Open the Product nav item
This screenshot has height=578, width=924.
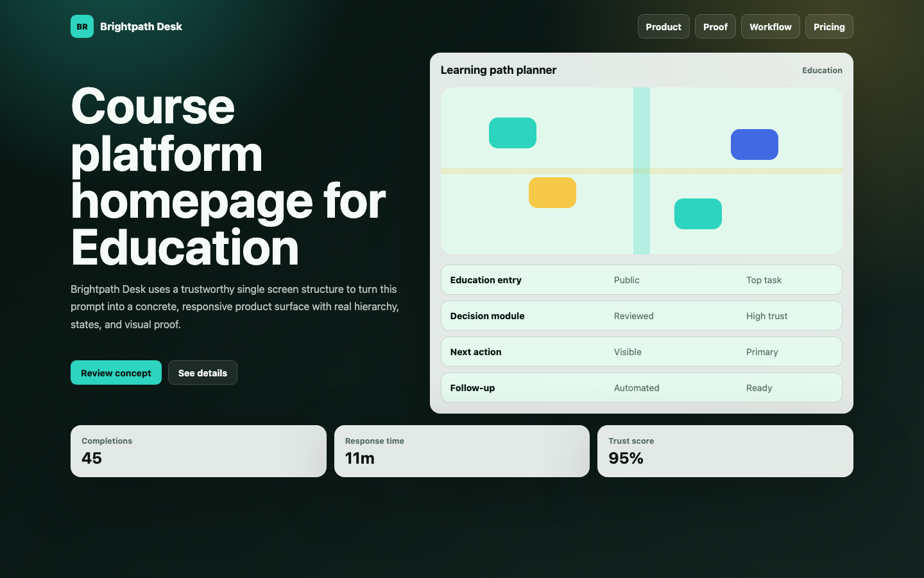pyautogui.click(x=663, y=26)
